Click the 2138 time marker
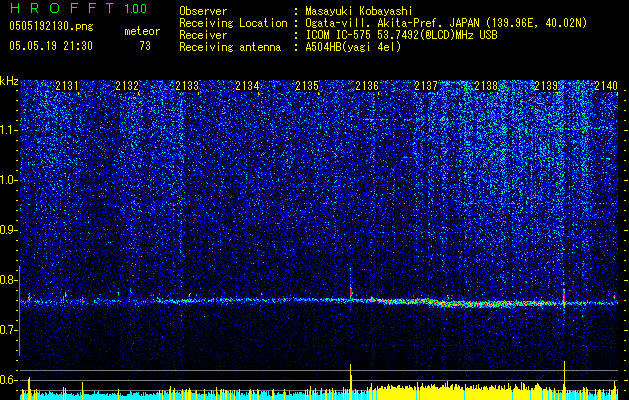Image resolution: width=629 pixels, height=400 pixels. (486, 85)
